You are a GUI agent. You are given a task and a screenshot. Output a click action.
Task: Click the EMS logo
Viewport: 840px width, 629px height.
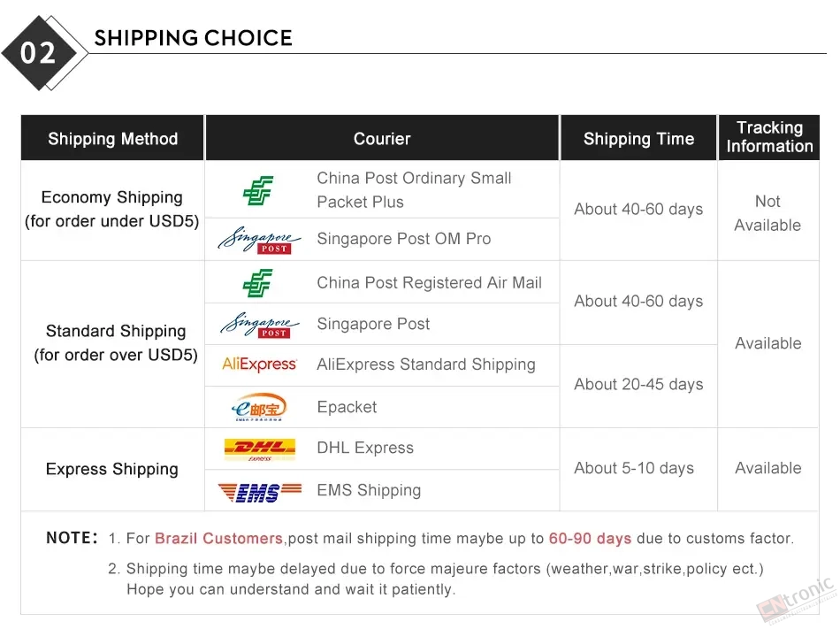[x=260, y=492]
